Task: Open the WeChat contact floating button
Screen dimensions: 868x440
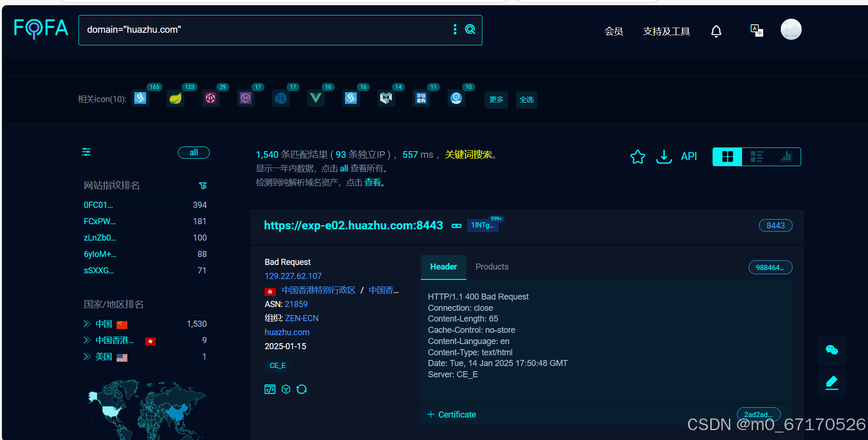Action: click(832, 350)
